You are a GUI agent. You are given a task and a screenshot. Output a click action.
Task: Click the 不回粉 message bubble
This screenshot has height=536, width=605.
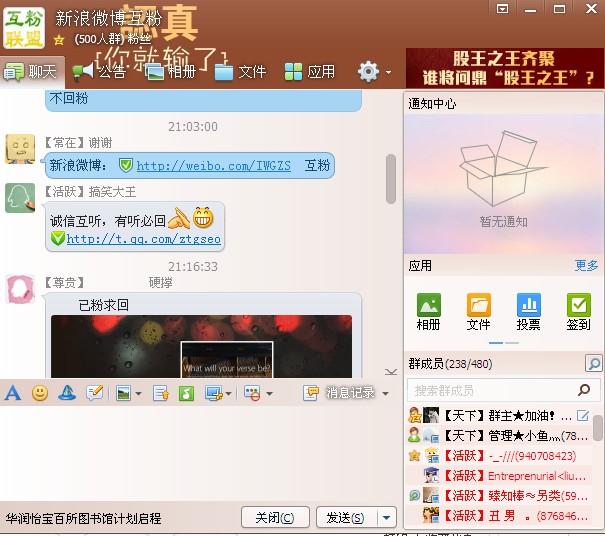click(203, 100)
